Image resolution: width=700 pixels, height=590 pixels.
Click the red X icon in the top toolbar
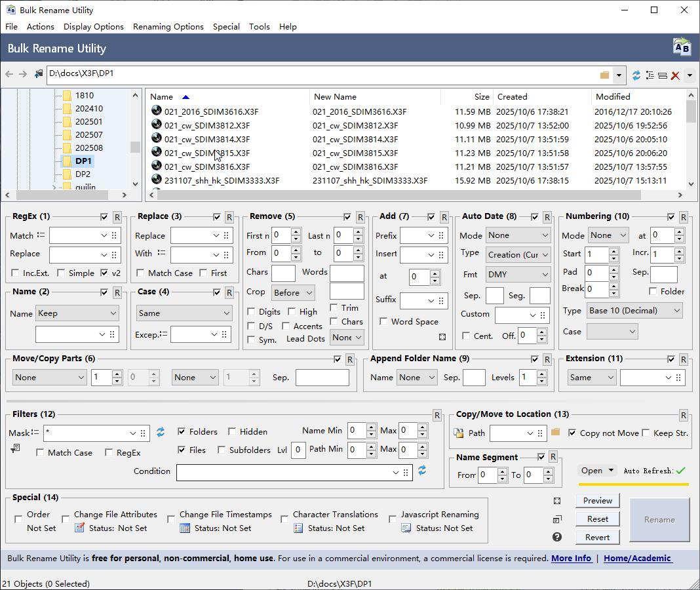point(676,75)
